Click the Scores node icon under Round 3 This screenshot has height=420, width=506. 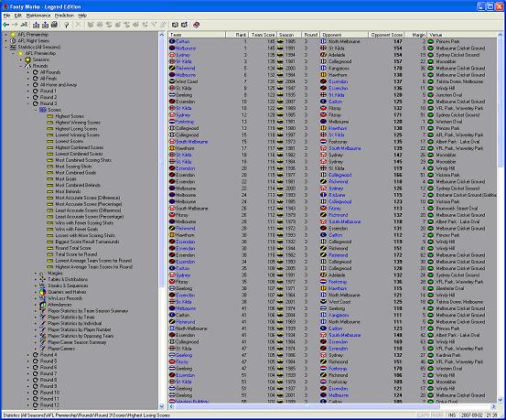coord(43,110)
